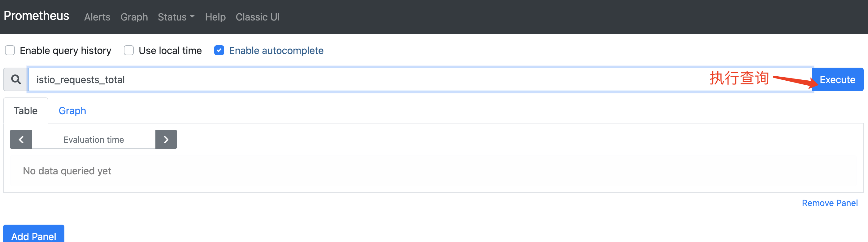Click the Remove Panel link
Image resolution: width=868 pixels, height=242 pixels.
click(830, 203)
